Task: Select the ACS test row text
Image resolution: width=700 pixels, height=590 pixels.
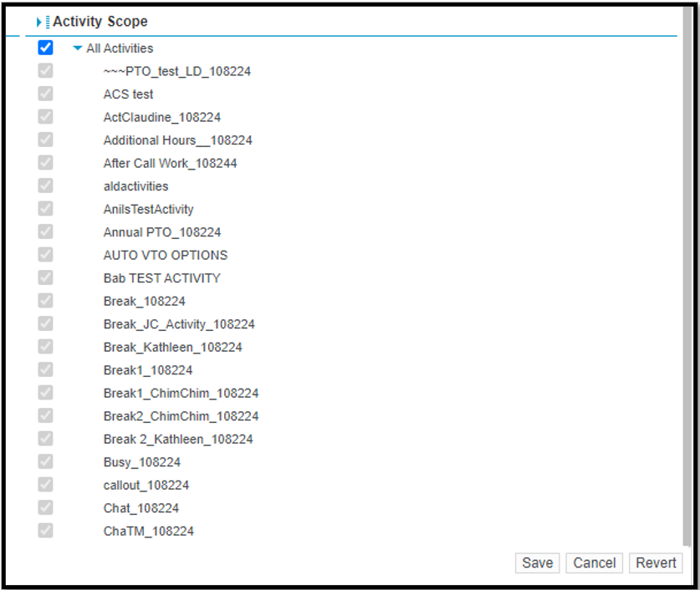Action: point(128,94)
